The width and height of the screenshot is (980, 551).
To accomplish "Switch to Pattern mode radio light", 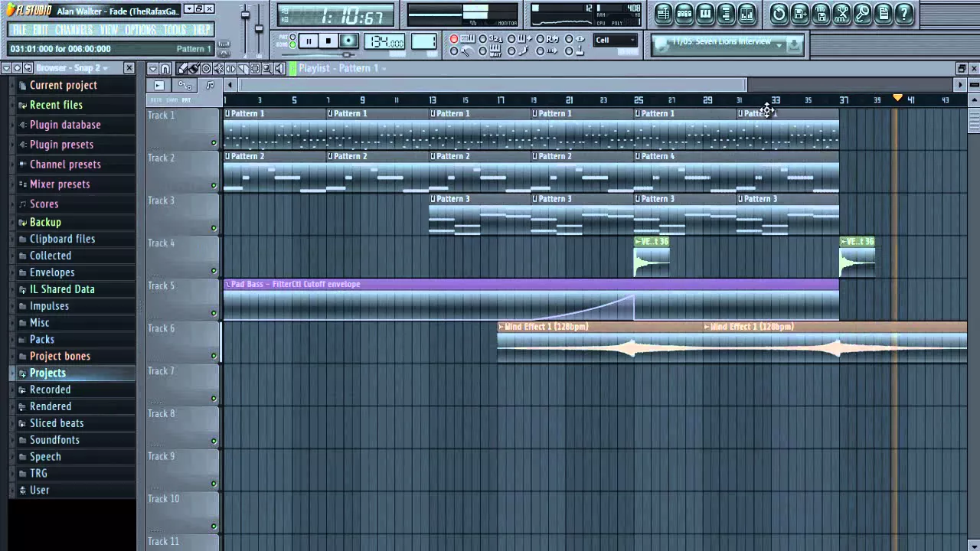I will (292, 36).
